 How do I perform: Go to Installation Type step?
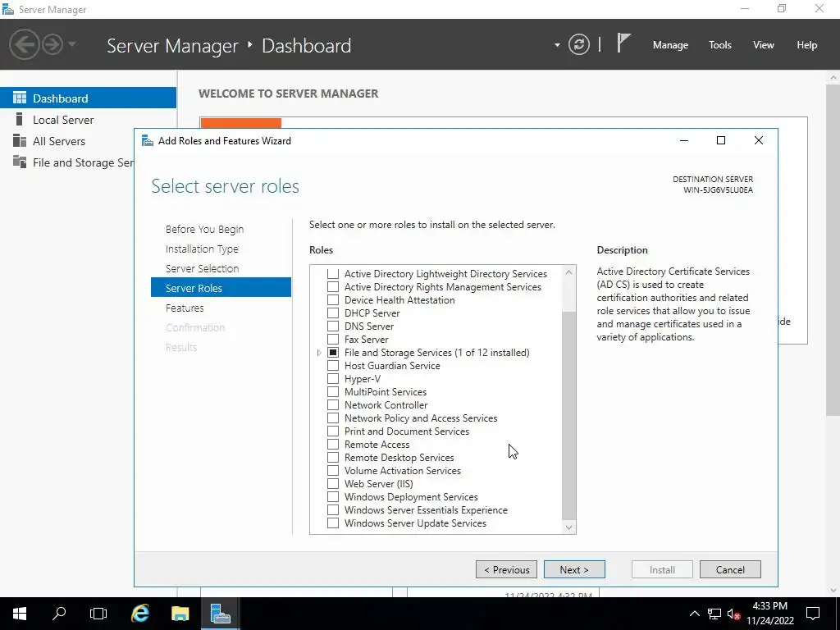point(202,249)
